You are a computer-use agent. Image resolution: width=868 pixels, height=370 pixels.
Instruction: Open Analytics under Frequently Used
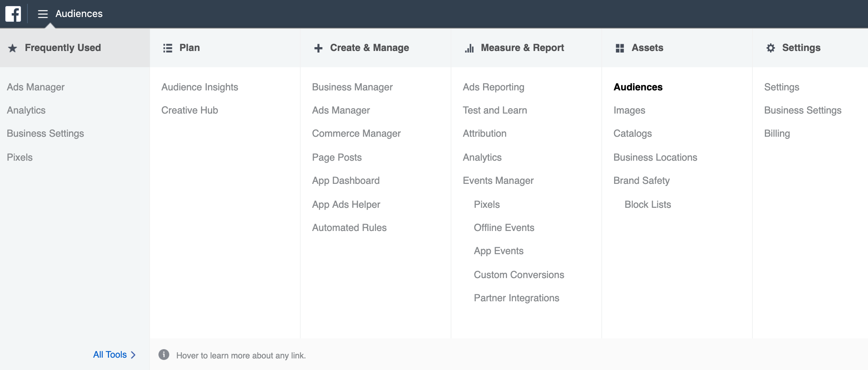click(x=26, y=110)
